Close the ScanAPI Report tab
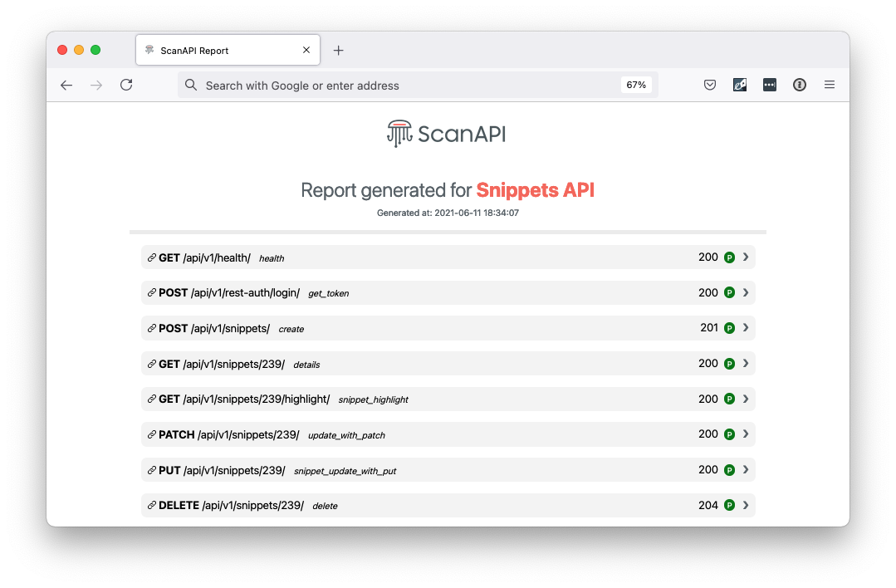The image size is (896, 588). (x=306, y=51)
